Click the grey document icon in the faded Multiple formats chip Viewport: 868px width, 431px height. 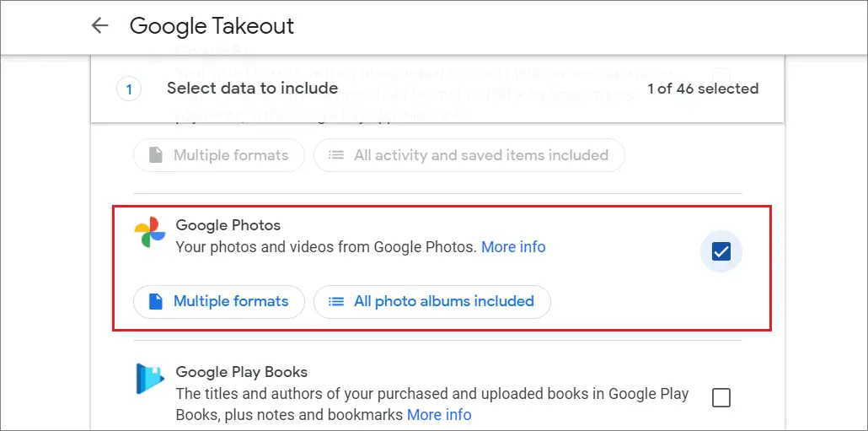(x=156, y=155)
